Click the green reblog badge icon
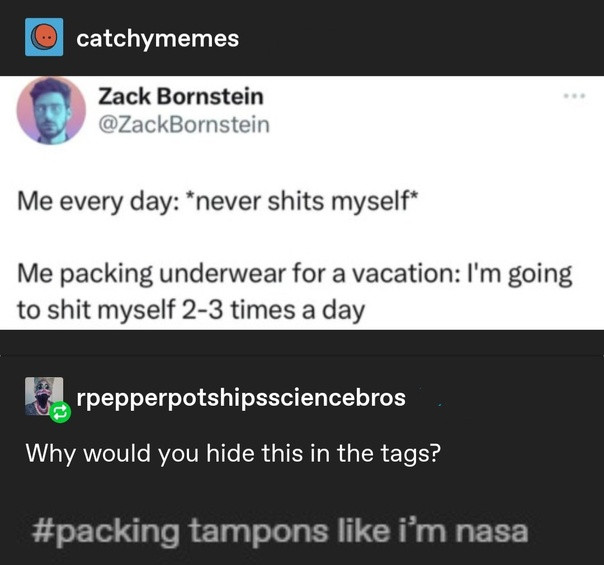The width and height of the screenshot is (604, 565). [x=60, y=412]
